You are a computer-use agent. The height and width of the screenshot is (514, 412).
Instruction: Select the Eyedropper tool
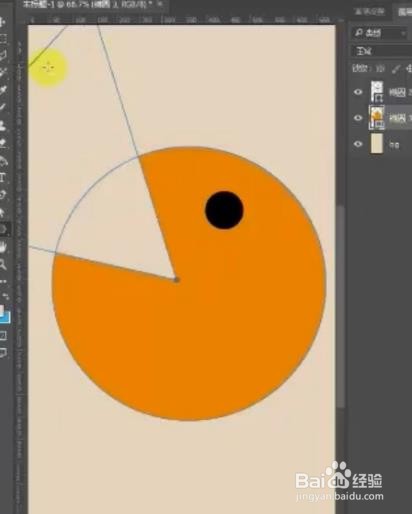click(x=3, y=89)
